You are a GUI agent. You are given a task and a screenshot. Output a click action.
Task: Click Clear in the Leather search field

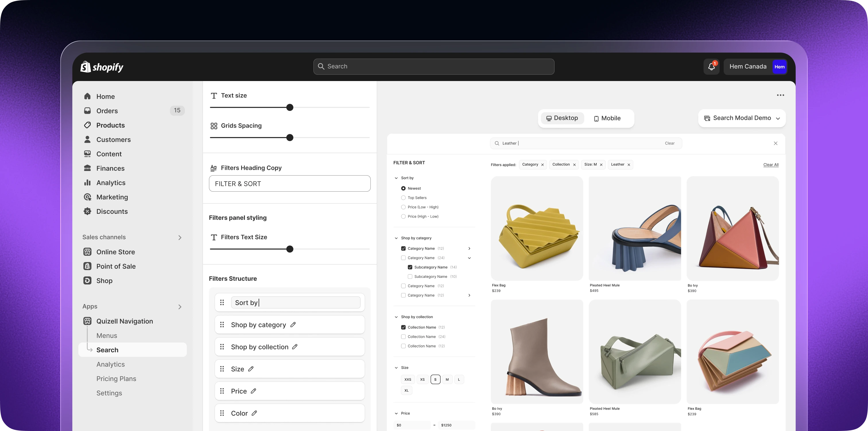click(670, 143)
